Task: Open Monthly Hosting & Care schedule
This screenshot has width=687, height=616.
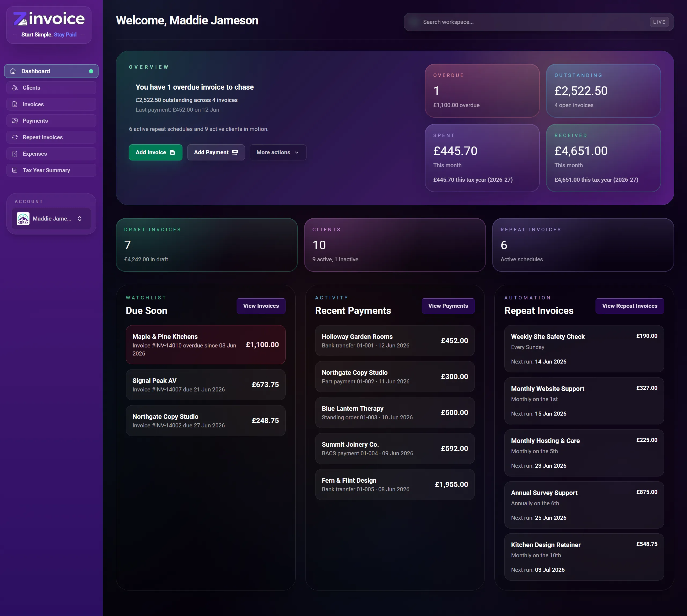Action: click(584, 453)
